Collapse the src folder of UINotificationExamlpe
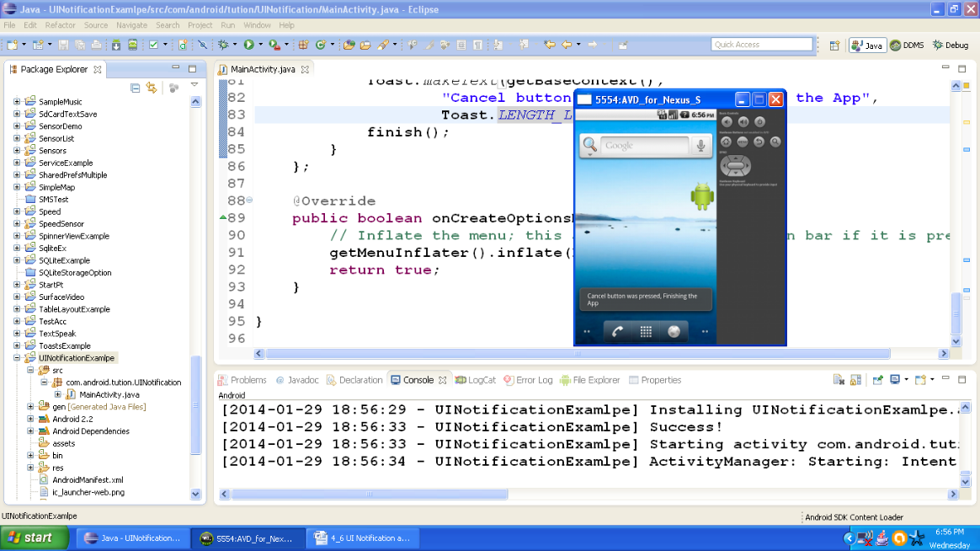980x551 pixels. [30, 370]
